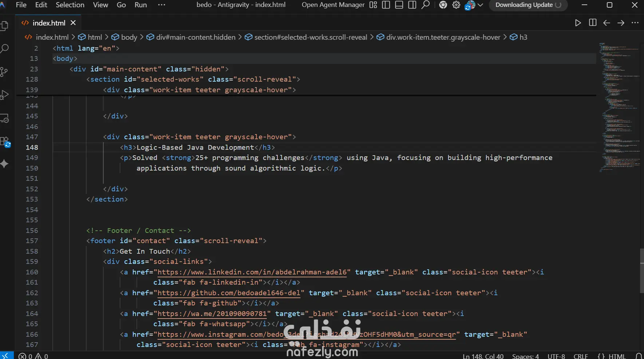Screen dimensions: 644x359
Task: Toggle the primary side bar
Action: coord(386,5)
